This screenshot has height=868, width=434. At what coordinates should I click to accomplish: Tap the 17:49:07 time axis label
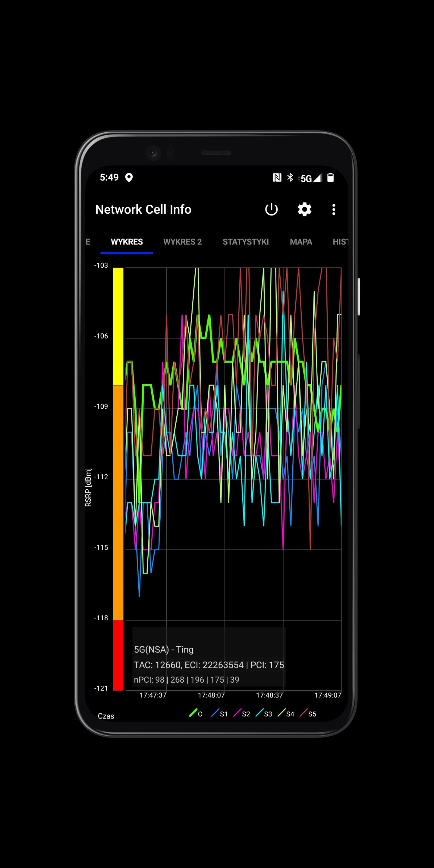pos(328,695)
